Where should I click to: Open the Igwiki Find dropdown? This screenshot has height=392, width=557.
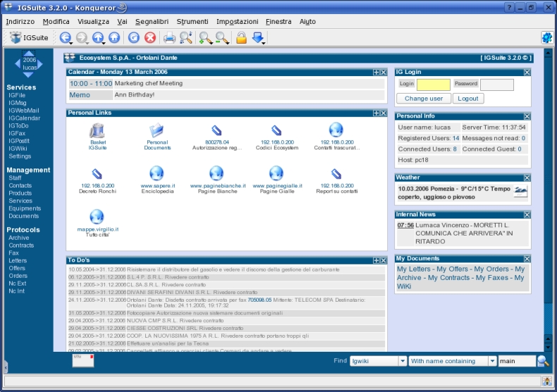click(x=378, y=361)
